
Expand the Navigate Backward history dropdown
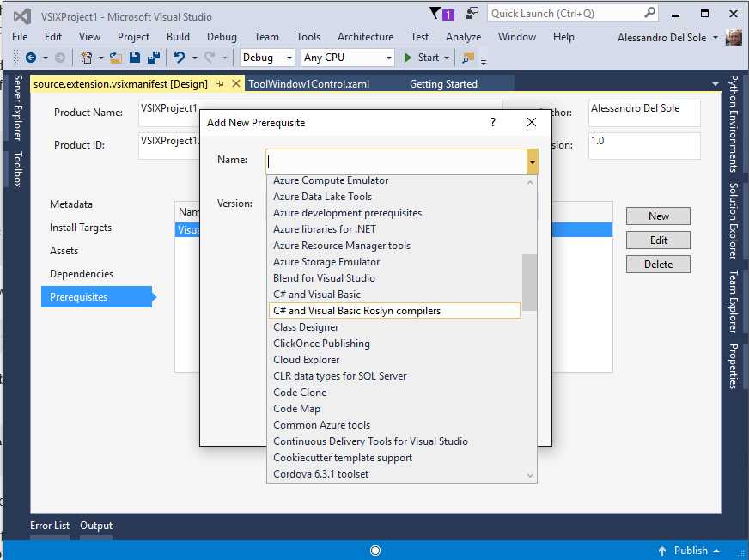[46, 58]
